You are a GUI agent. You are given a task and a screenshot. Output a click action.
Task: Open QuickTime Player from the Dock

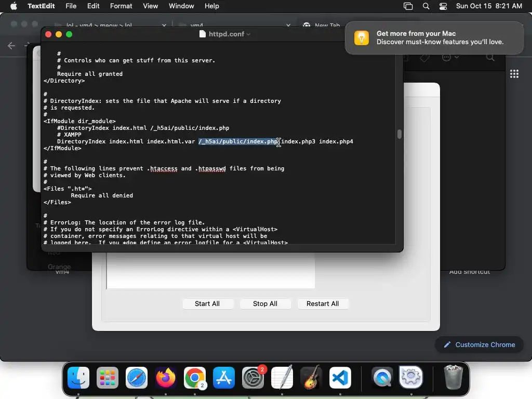point(382,377)
